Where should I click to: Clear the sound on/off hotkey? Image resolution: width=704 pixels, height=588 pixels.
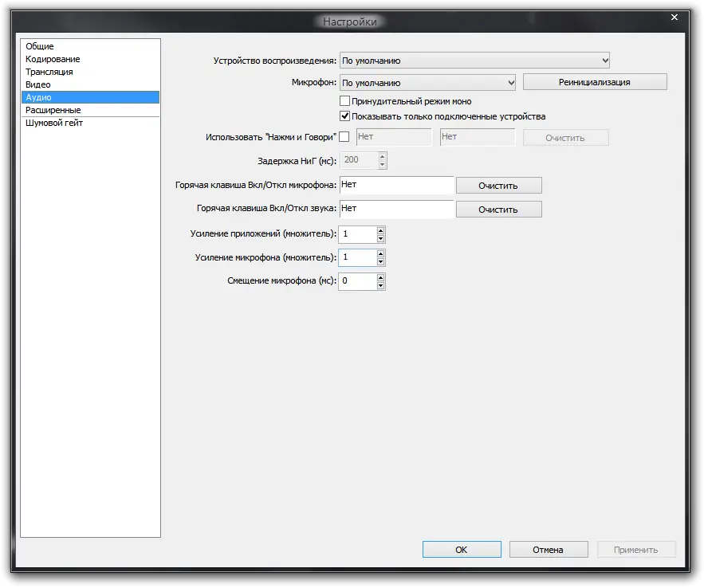coord(498,210)
